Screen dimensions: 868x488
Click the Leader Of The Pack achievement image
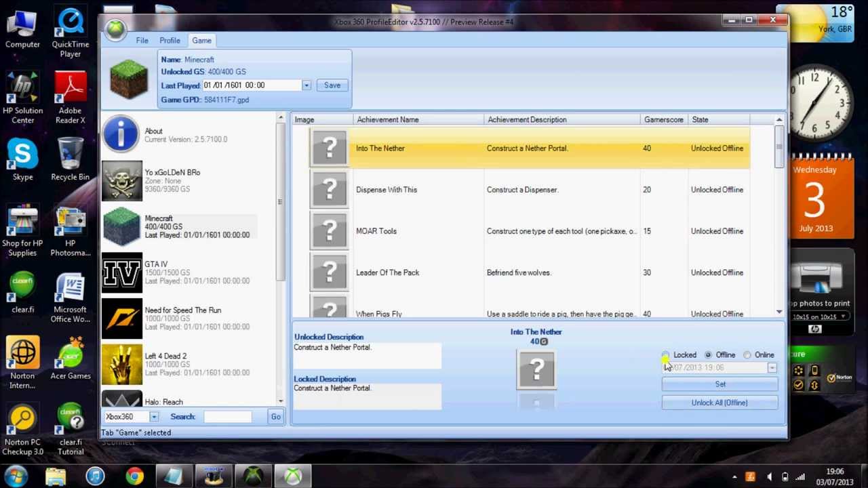tap(330, 272)
